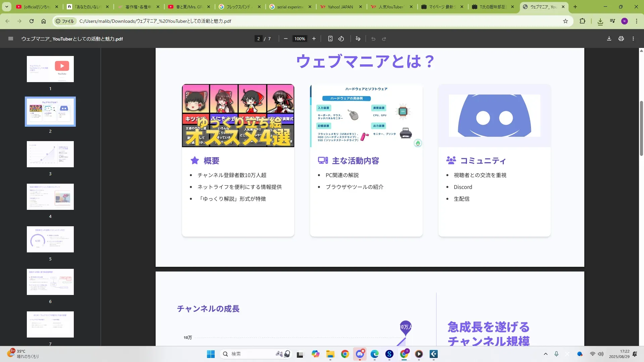Viewport: 644px width, 362px height.
Task: Click the browser reload button
Action: [32, 21]
